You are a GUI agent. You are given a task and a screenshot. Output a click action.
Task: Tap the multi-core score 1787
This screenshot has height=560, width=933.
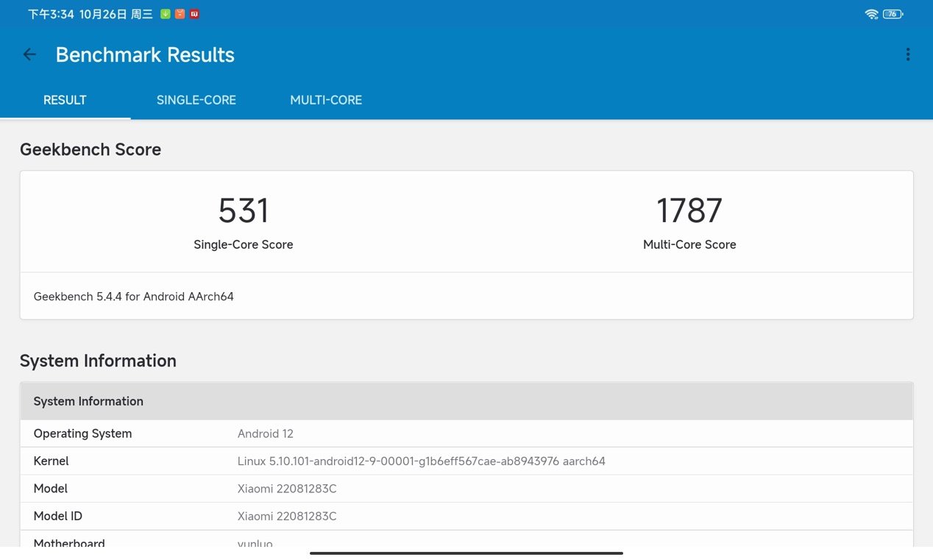[689, 211]
